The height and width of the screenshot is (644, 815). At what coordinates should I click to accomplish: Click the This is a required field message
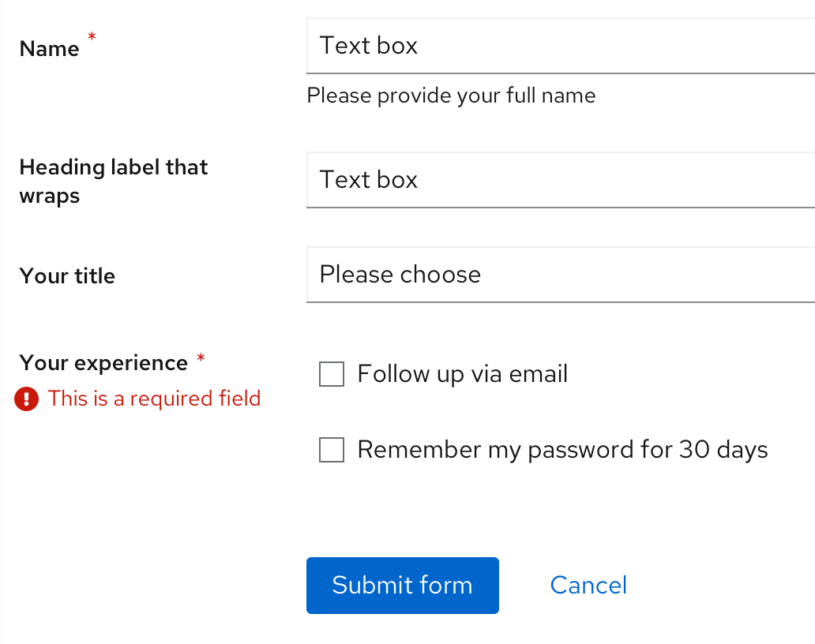coord(155,399)
